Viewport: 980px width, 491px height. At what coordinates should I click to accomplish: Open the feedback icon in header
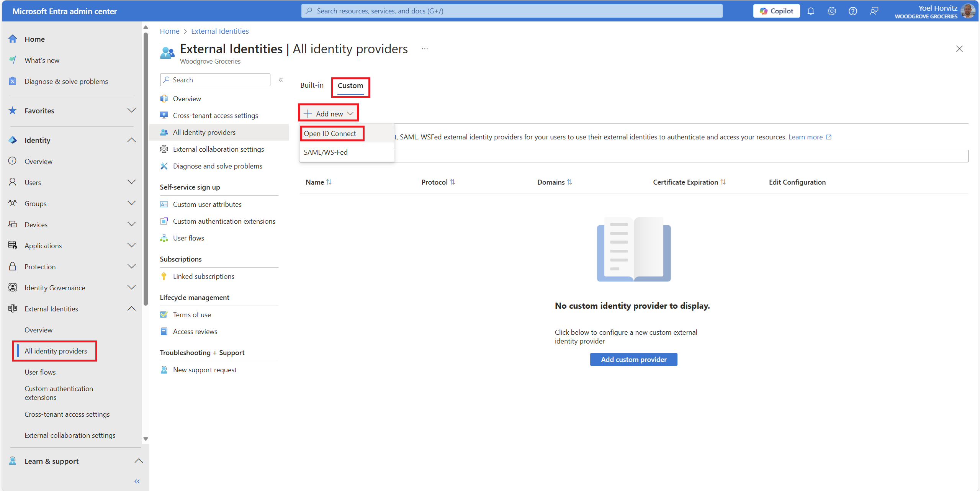[x=874, y=11]
